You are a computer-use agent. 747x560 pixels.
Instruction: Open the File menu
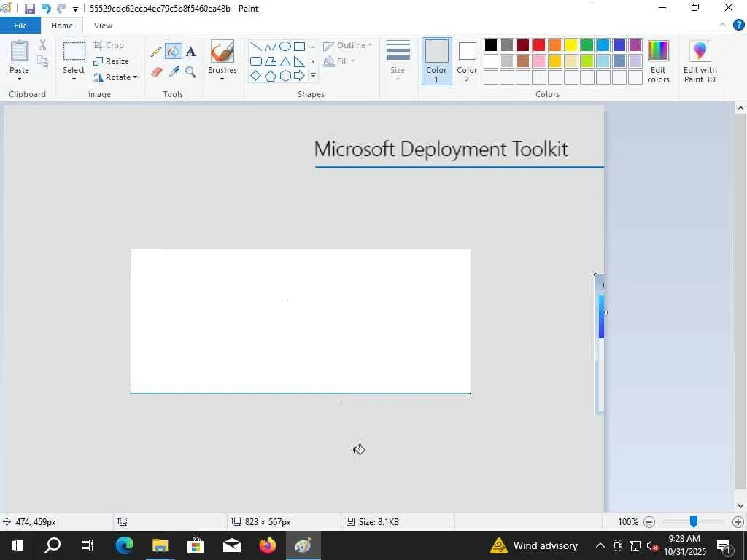[20, 26]
